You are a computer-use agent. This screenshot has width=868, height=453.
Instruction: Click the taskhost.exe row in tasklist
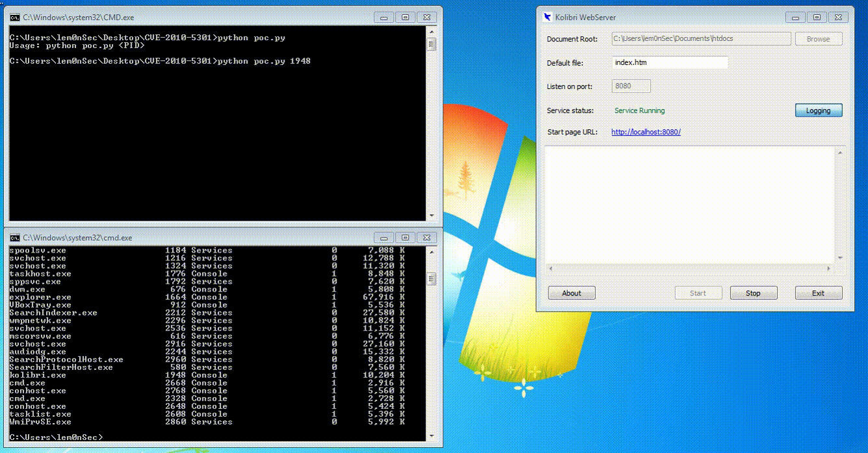[207, 274]
